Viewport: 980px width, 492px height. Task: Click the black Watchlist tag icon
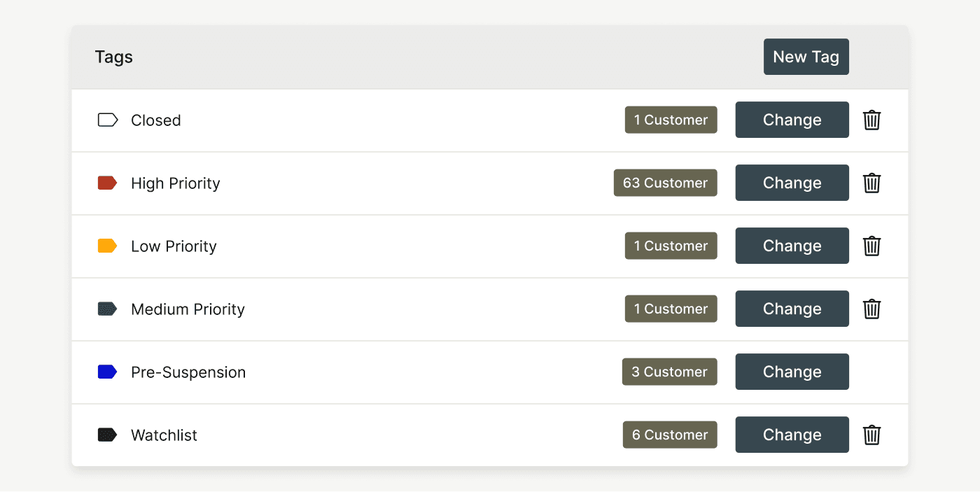[x=107, y=435]
